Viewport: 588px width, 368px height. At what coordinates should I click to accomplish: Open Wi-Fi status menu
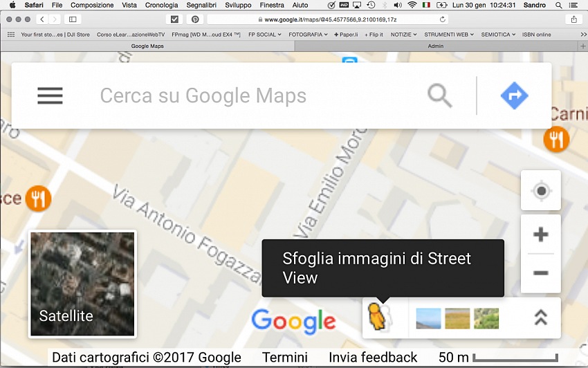coord(412,6)
